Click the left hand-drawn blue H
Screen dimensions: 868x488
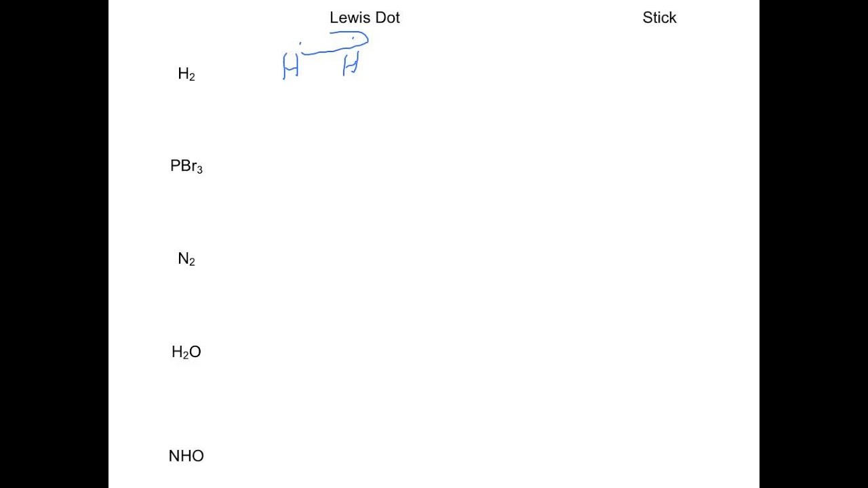pos(290,66)
